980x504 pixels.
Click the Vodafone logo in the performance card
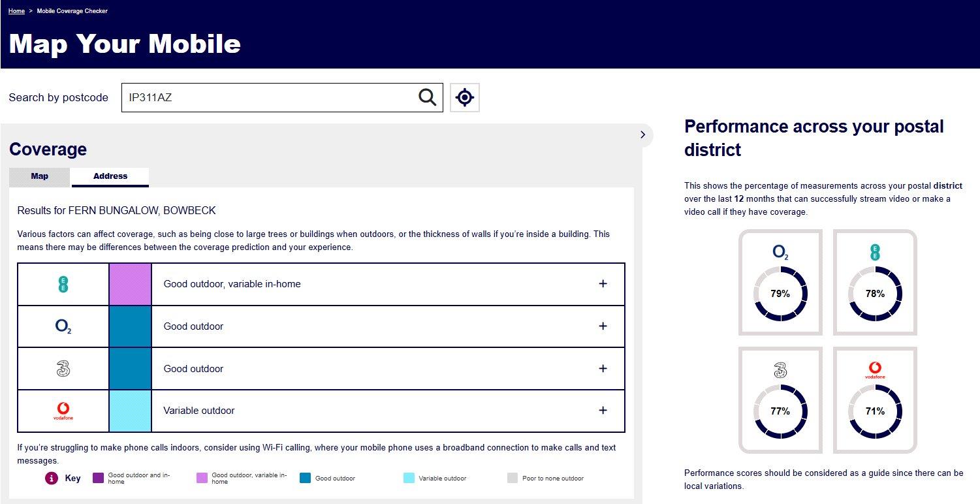(x=875, y=370)
